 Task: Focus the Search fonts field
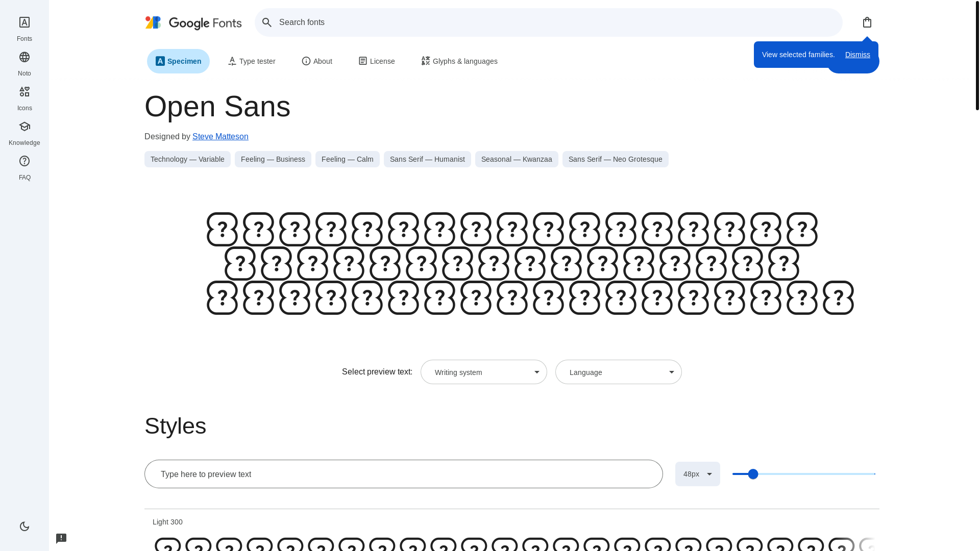(548, 22)
